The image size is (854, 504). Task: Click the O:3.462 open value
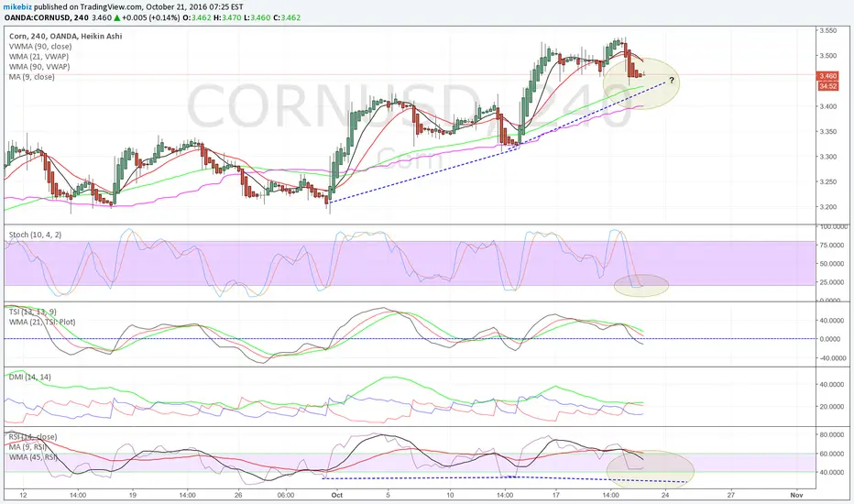196,17
